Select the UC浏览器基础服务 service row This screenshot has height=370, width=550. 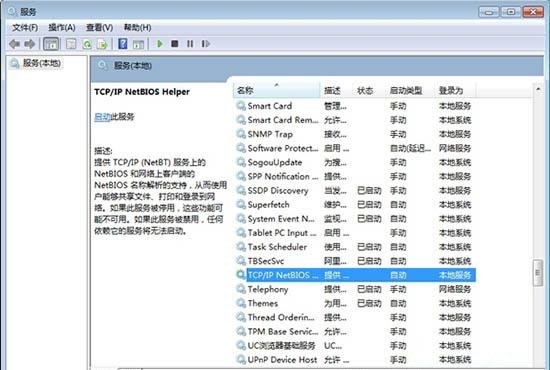click(x=355, y=345)
